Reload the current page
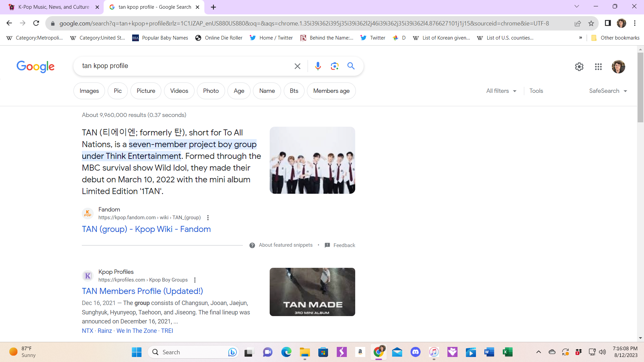The height and width of the screenshot is (362, 644). pos(36,23)
